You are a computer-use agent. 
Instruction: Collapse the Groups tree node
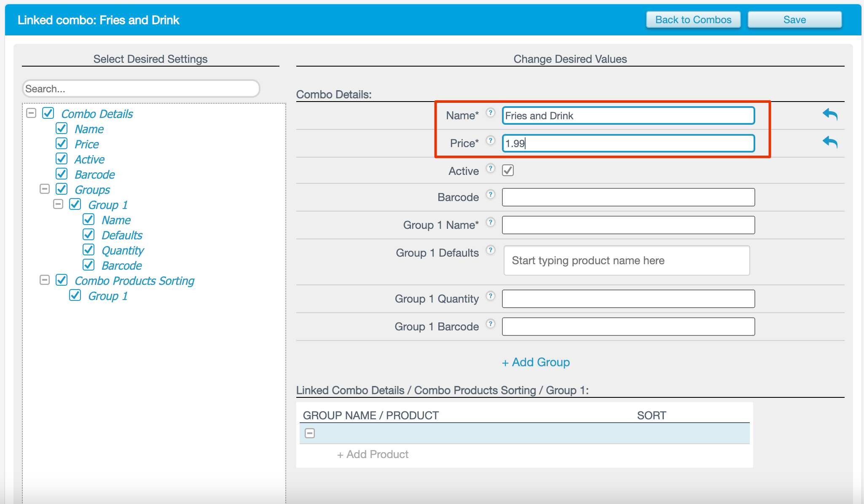point(45,189)
